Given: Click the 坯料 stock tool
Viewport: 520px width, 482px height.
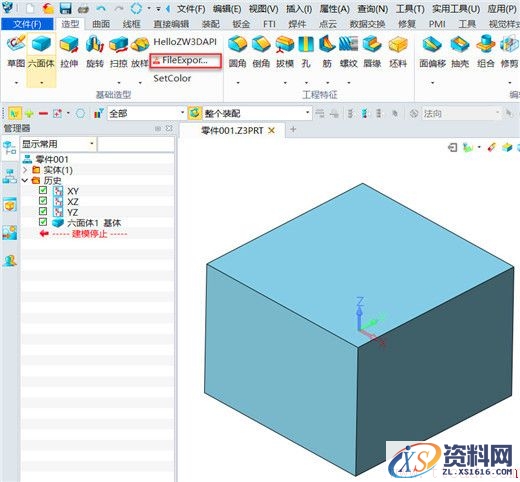Looking at the screenshot, I should (398, 52).
